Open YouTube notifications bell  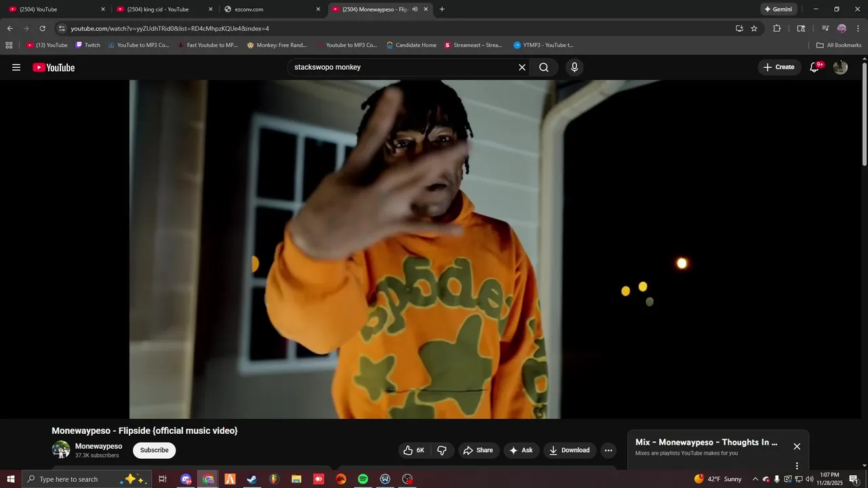coord(816,67)
